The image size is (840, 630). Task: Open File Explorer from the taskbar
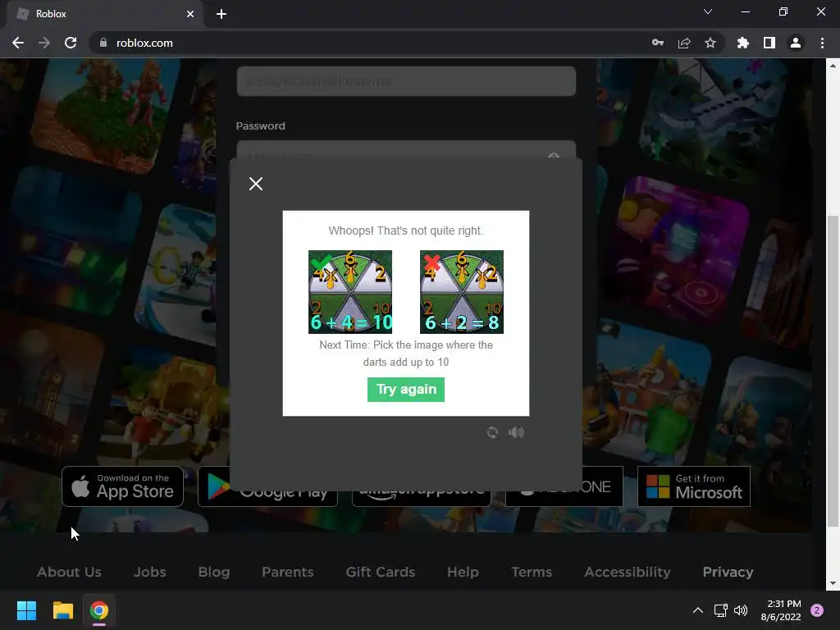(62, 610)
